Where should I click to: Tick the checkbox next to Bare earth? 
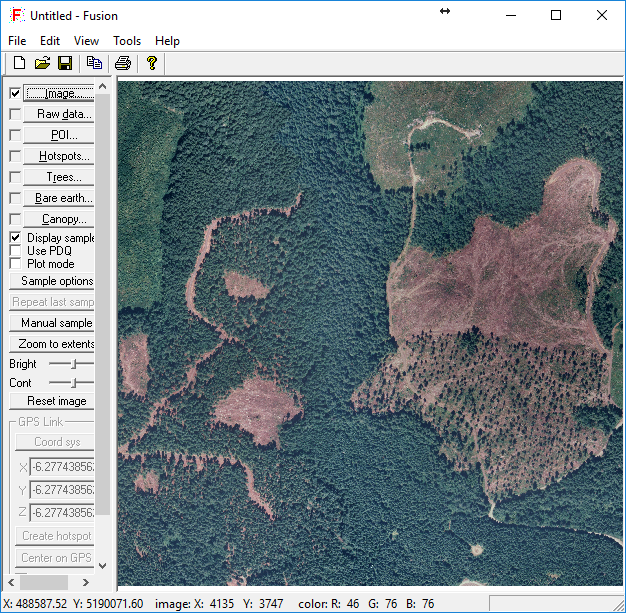point(15,198)
